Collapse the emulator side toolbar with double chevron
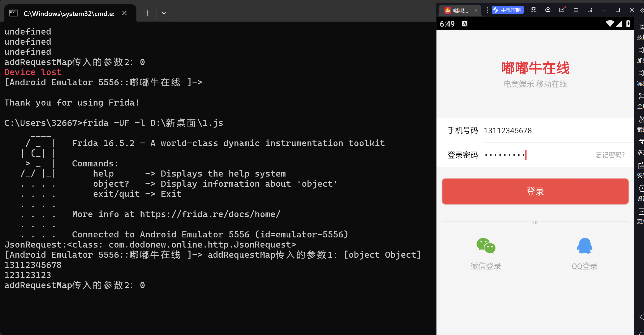 (x=642, y=10)
